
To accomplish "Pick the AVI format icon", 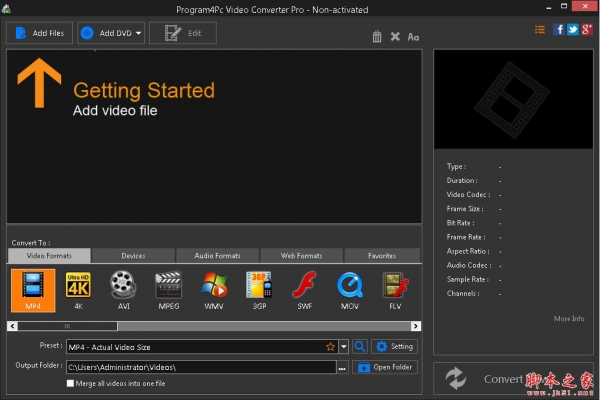I will coord(123,291).
